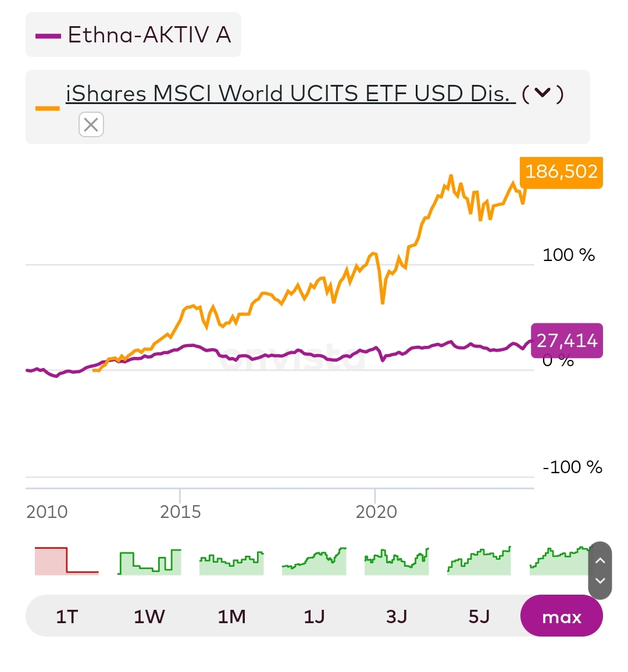Toggle the Ethna-AKTIV A legend chip
The image size is (628, 672).
click(133, 35)
